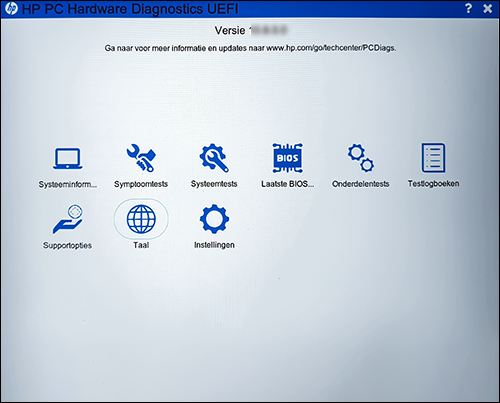Click the Laatste BIOS... label

point(287,184)
